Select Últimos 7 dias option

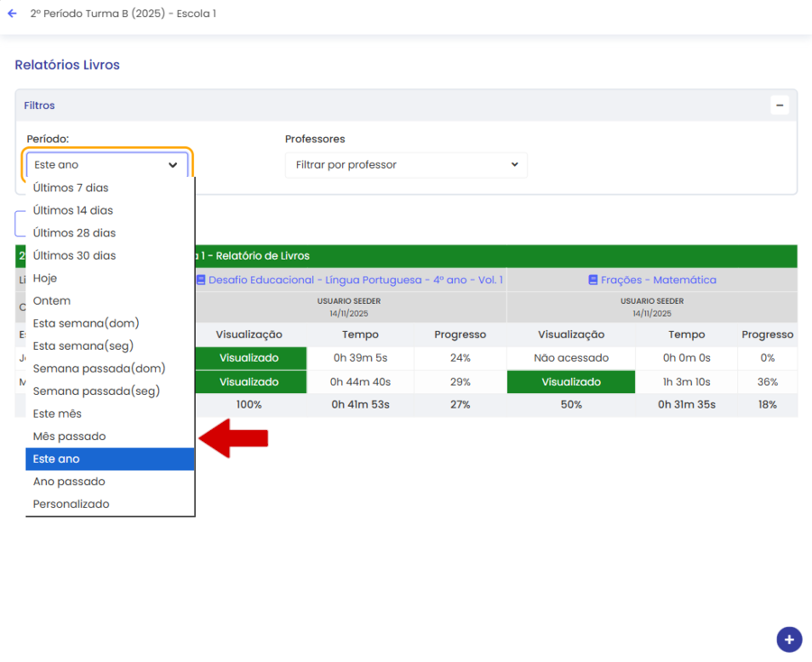(x=70, y=188)
